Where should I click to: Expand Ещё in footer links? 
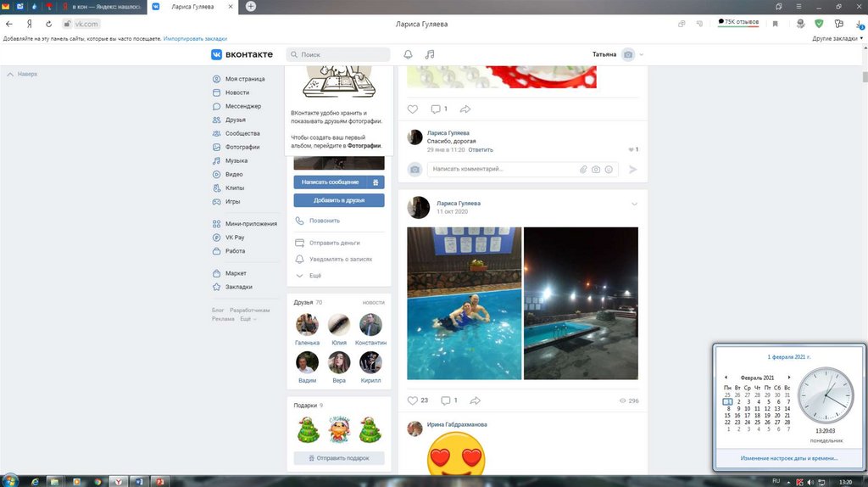click(x=248, y=319)
